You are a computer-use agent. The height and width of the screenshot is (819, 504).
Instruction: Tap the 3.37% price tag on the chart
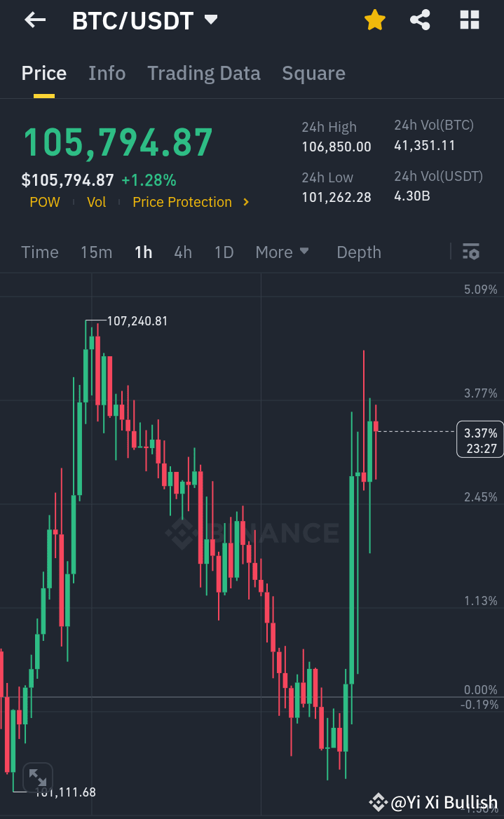coord(480,438)
